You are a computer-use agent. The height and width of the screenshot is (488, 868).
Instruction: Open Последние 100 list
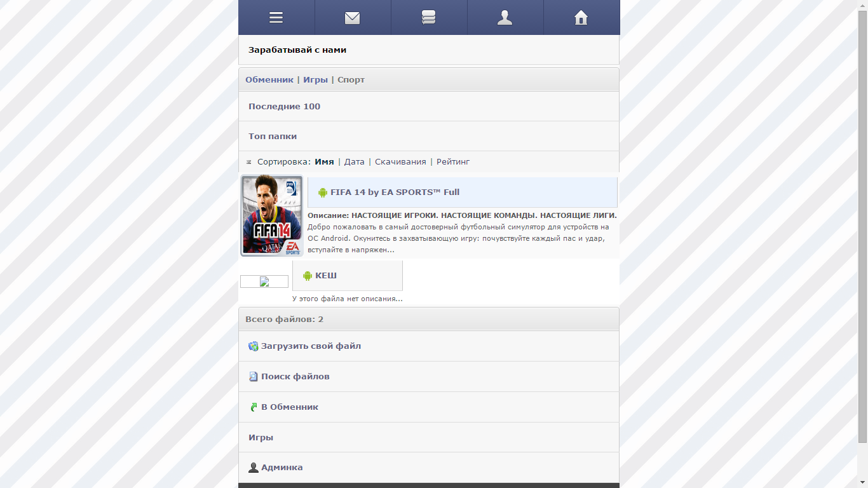coord(429,106)
